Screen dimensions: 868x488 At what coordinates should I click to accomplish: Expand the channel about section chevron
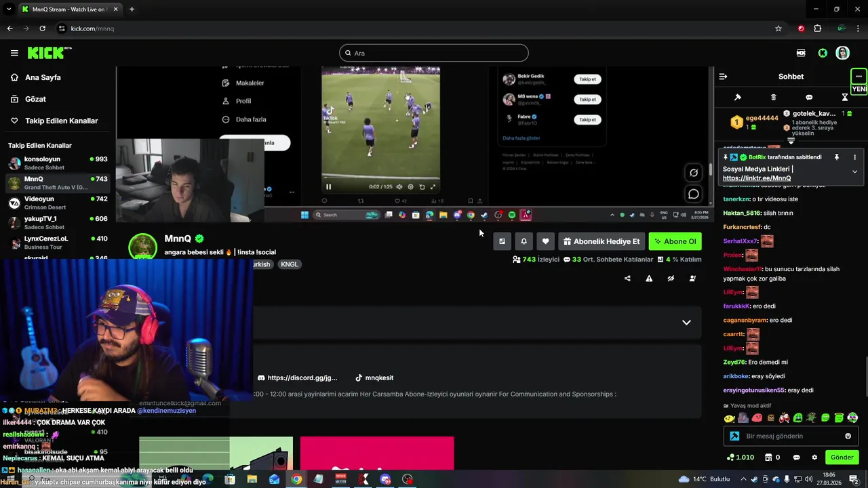point(686,323)
